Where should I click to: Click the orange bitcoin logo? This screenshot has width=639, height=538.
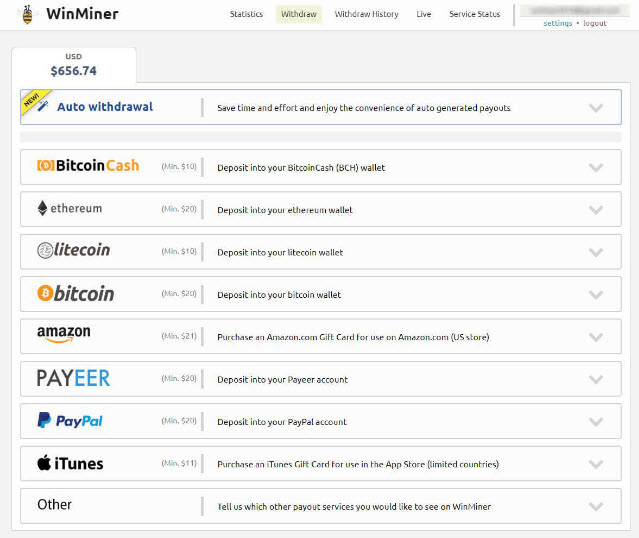[x=75, y=293]
